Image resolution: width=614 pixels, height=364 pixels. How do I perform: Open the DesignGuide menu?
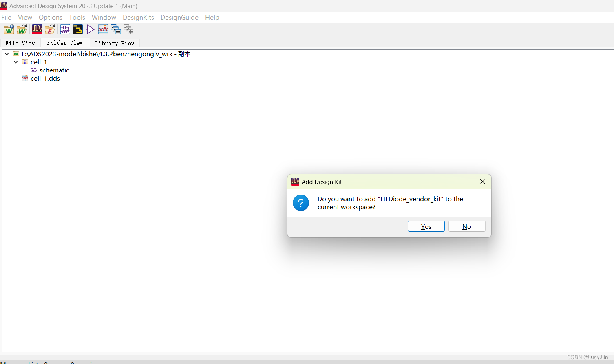[x=179, y=17]
